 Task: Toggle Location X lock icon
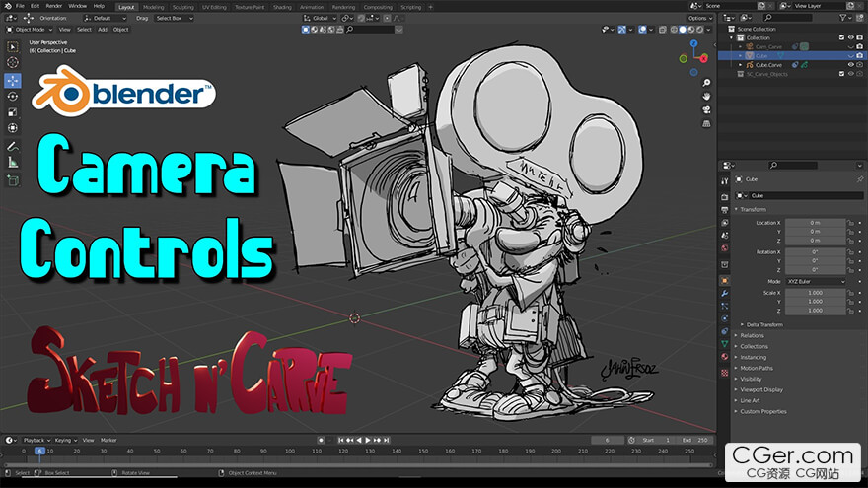(x=850, y=223)
